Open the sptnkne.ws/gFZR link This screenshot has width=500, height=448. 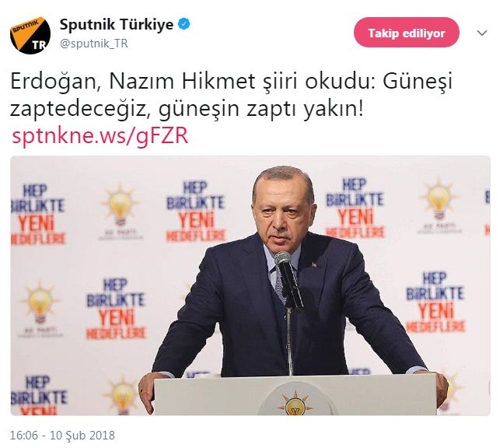100,136
